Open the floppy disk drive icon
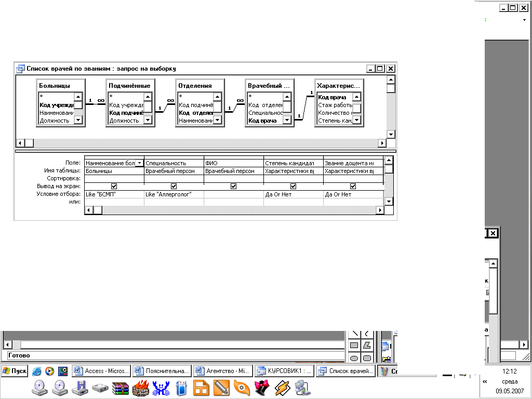Screen dimensions: 532x399 [x=80, y=388]
